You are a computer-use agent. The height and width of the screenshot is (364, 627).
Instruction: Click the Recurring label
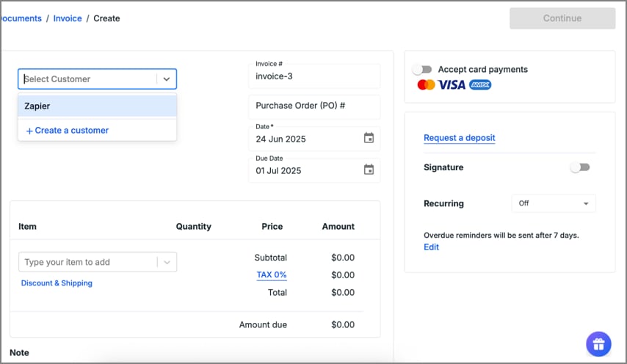coord(444,203)
